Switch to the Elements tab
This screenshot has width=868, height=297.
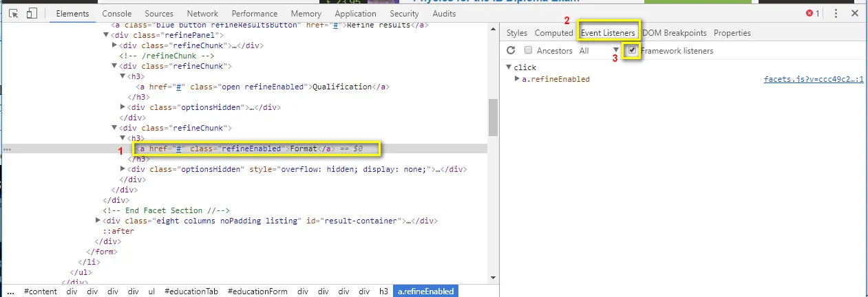[72, 14]
